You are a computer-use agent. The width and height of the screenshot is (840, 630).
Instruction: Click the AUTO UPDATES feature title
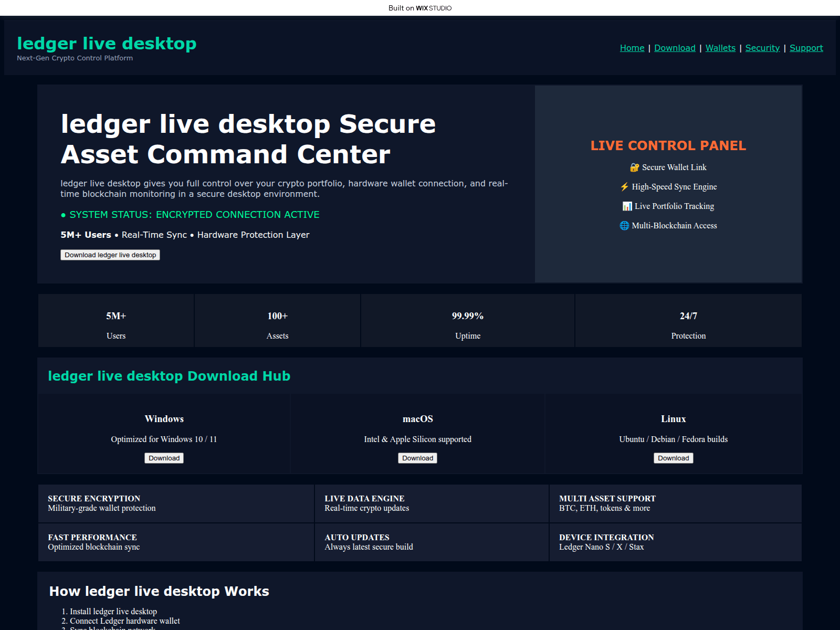click(x=357, y=538)
